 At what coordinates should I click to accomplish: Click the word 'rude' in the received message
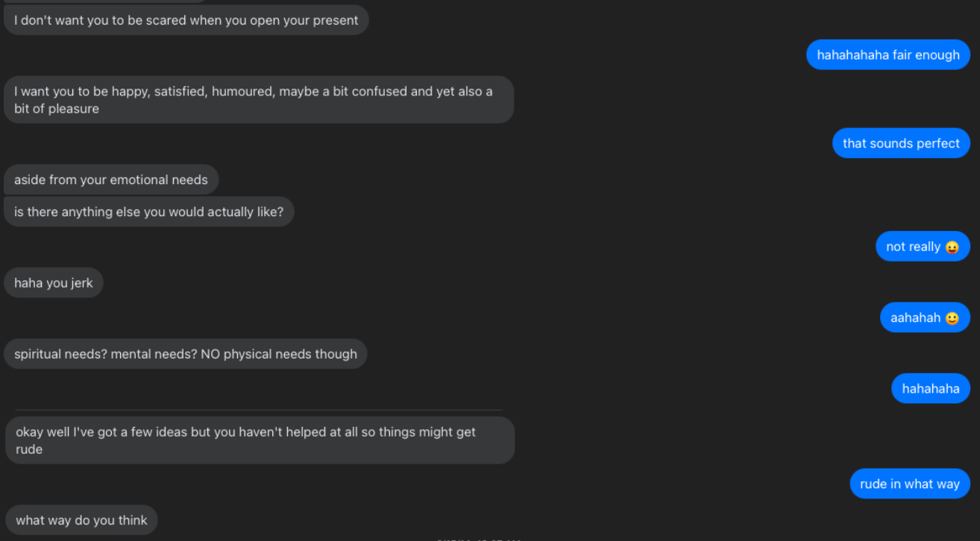point(29,449)
